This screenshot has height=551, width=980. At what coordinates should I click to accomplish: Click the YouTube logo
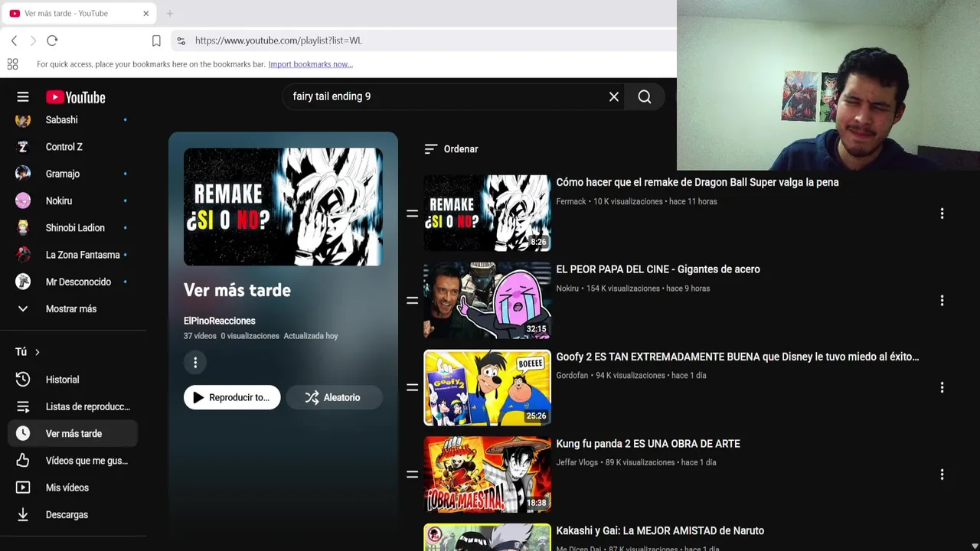[x=75, y=97]
